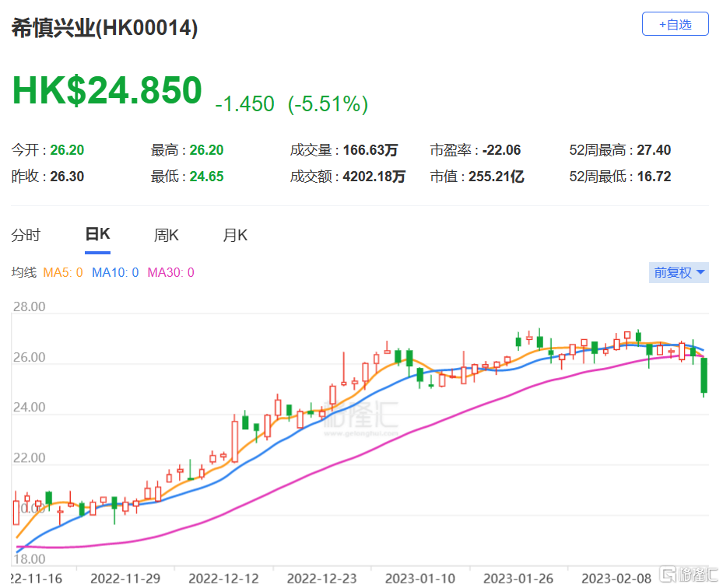Image resolution: width=723 pixels, height=588 pixels.
Task: Select the 日K daily chart tab
Action: pos(98,235)
